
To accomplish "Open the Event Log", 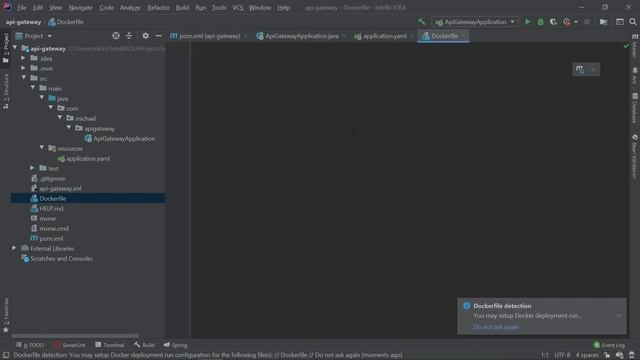I will tap(609, 345).
